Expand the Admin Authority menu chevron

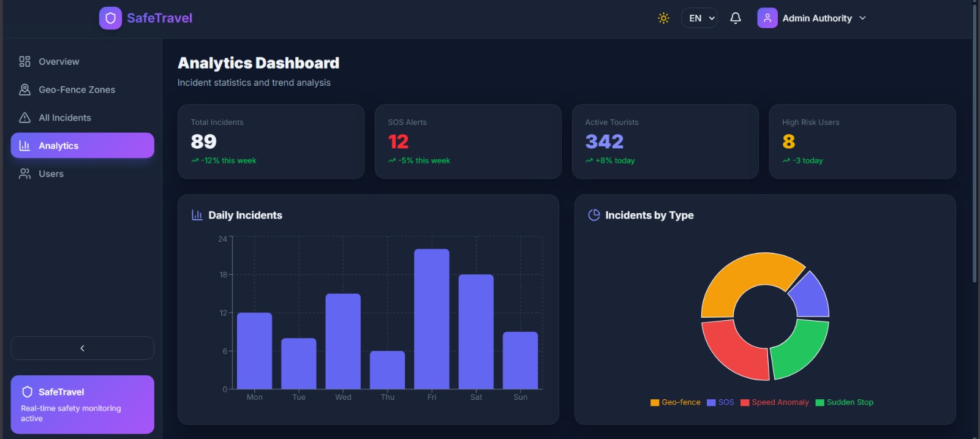(862, 18)
